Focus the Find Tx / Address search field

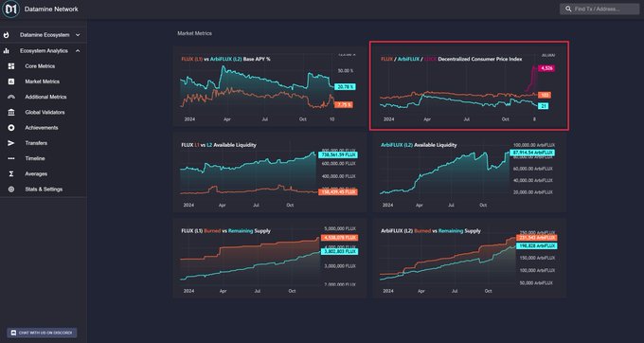[599, 9]
